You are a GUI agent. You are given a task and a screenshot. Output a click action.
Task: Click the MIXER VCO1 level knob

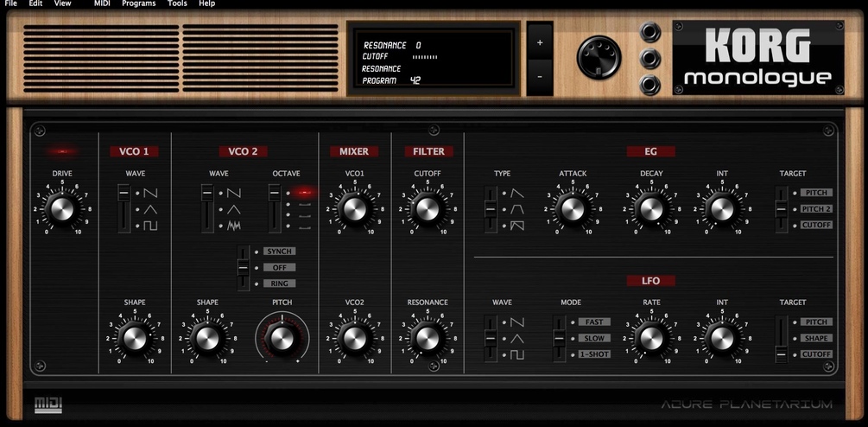[x=355, y=209]
